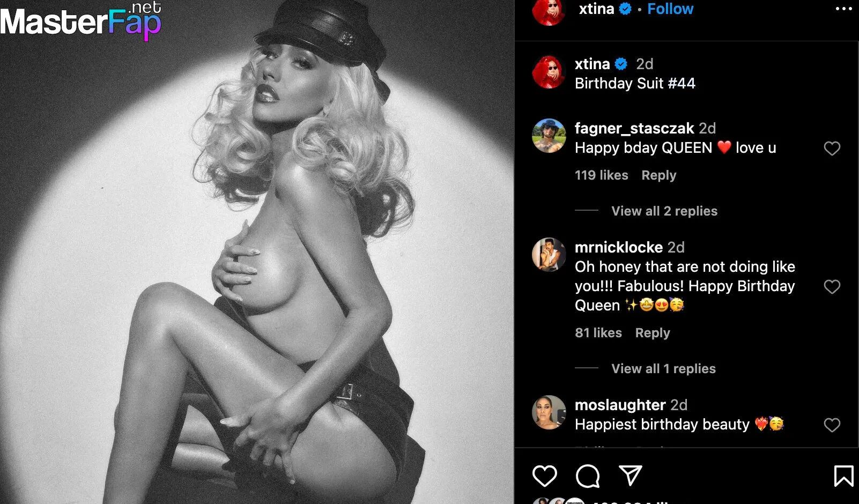
Task: Open moslaughter's profile avatar
Action: 549,412
